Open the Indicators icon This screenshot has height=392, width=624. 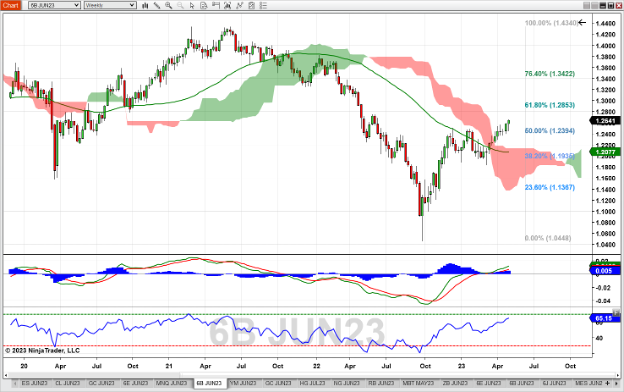point(228,5)
